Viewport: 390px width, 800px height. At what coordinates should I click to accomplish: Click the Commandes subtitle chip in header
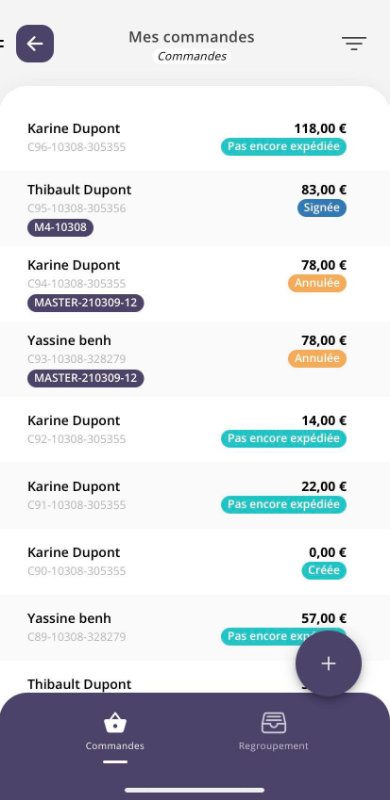192,56
